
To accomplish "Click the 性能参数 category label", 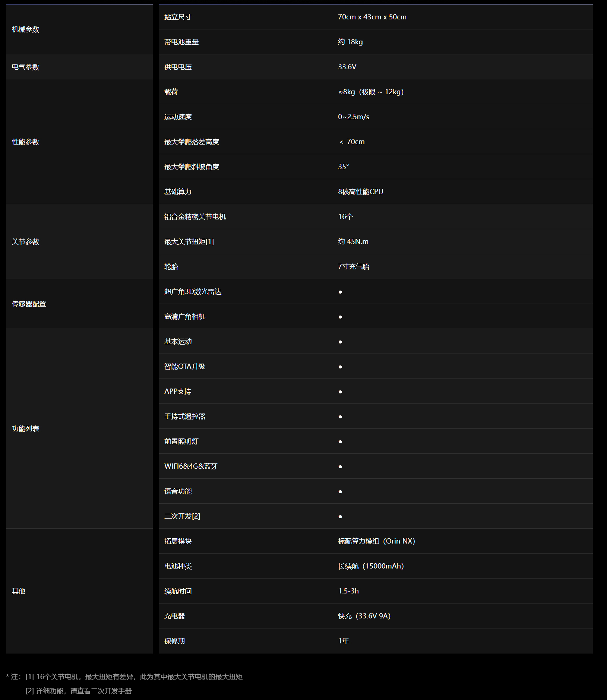I will [25, 142].
